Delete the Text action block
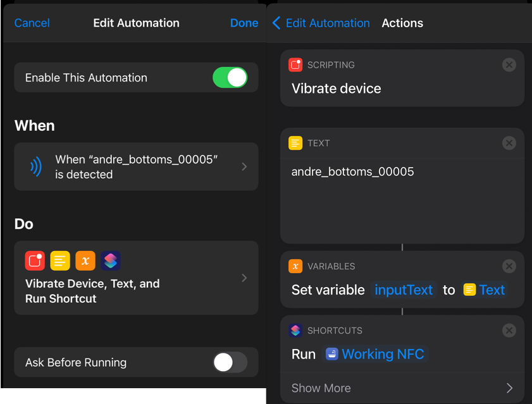 pyautogui.click(x=509, y=144)
